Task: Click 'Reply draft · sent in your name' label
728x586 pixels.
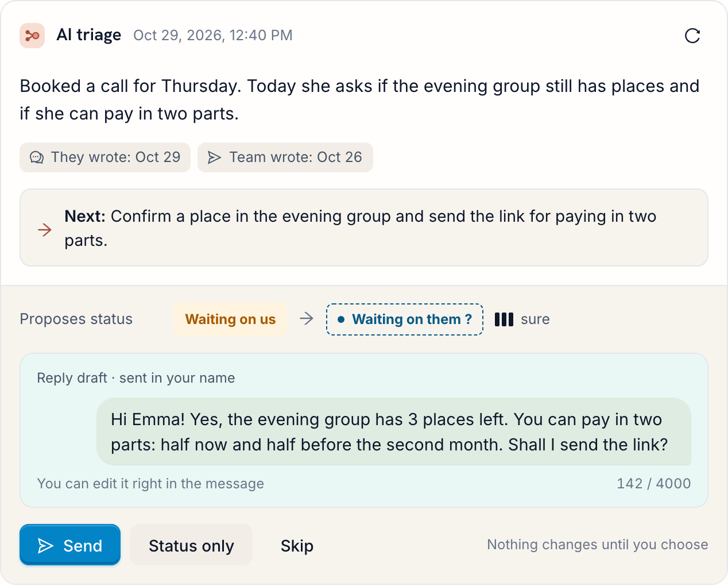Action: tap(136, 378)
